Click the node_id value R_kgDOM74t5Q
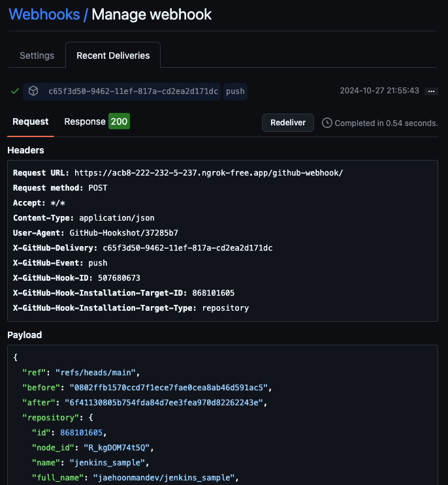Screen dimensions: 448x485 pyautogui.click(x=117, y=448)
